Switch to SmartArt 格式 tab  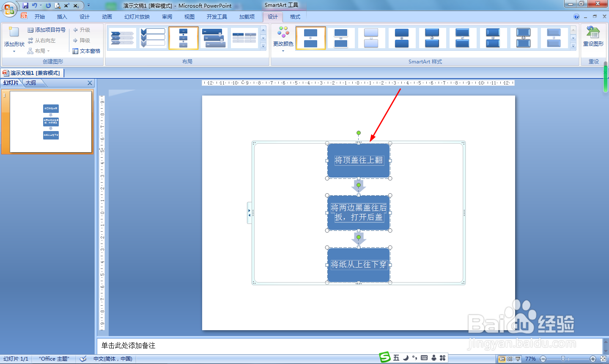(x=295, y=16)
